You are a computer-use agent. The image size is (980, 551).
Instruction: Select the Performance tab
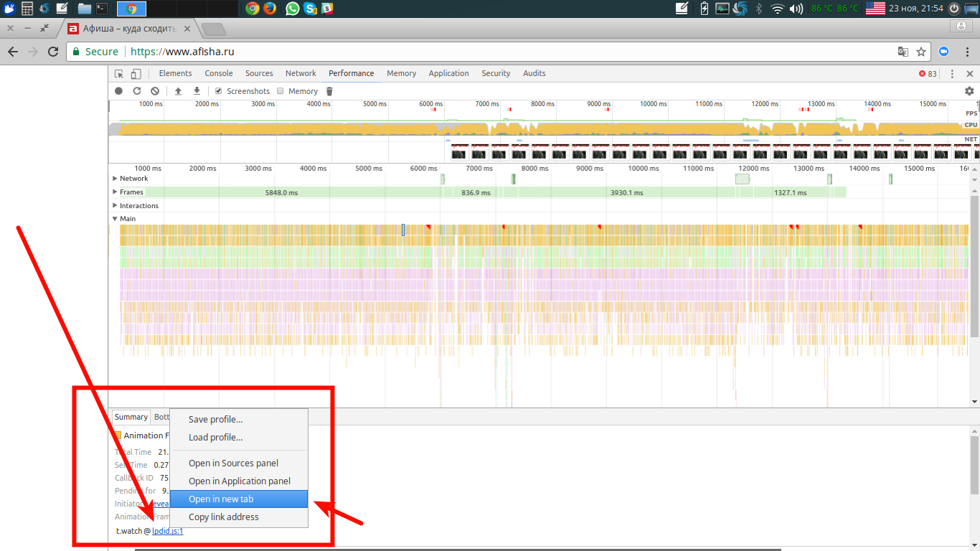(352, 73)
